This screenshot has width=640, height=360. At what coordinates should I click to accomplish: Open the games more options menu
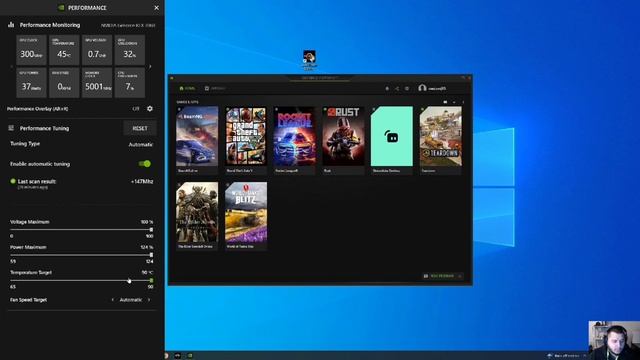click(x=463, y=102)
